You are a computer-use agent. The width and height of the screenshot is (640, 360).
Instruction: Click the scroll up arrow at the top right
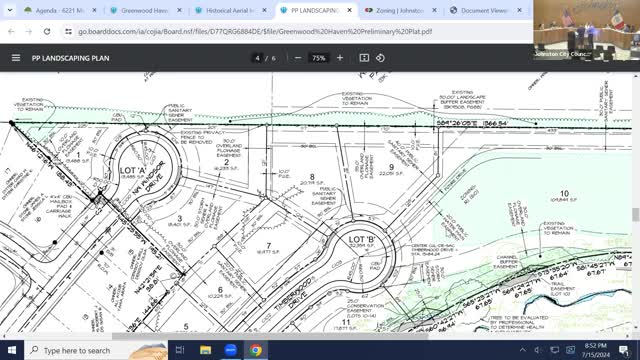pyautogui.click(x=636, y=76)
